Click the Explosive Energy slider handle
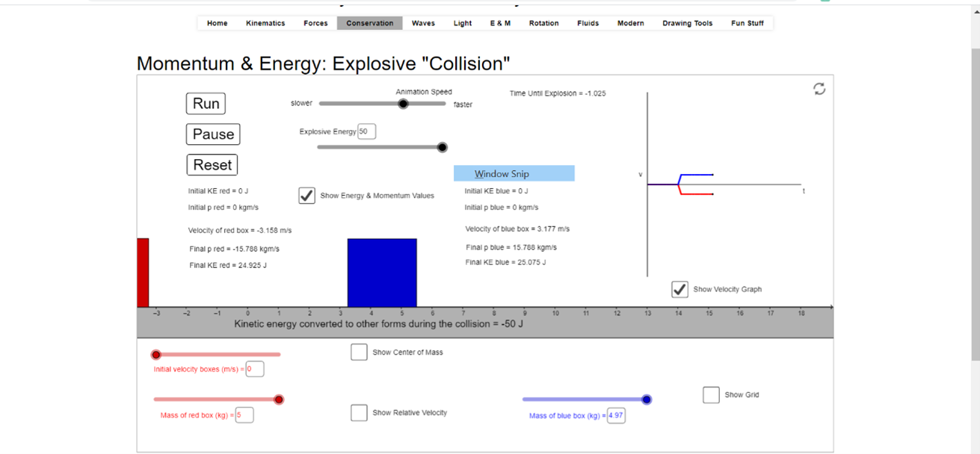This screenshot has height=454, width=980. 442,147
